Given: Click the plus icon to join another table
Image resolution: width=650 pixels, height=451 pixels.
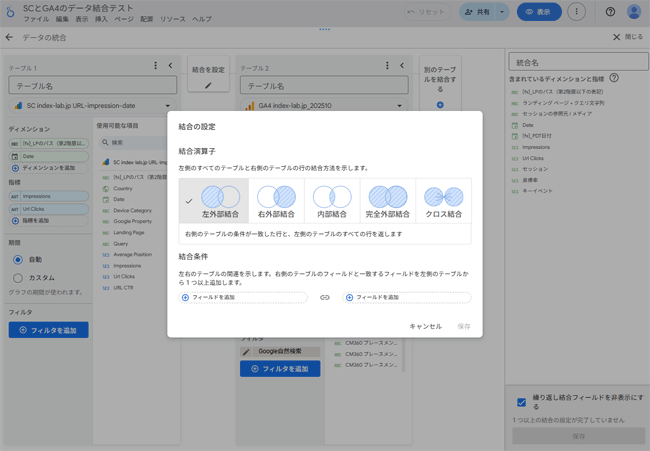Looking at the screenshot, I should coord(440,105).
